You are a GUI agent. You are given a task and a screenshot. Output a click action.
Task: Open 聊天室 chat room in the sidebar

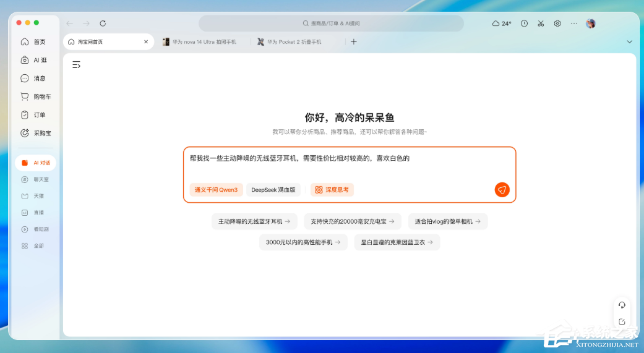point(35,179)
